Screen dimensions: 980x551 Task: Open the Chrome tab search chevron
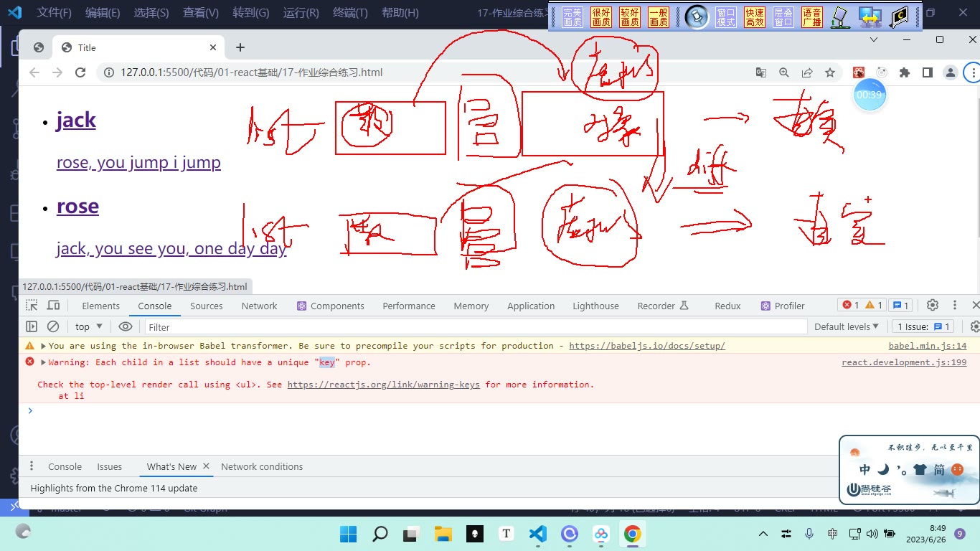[873, 39]
